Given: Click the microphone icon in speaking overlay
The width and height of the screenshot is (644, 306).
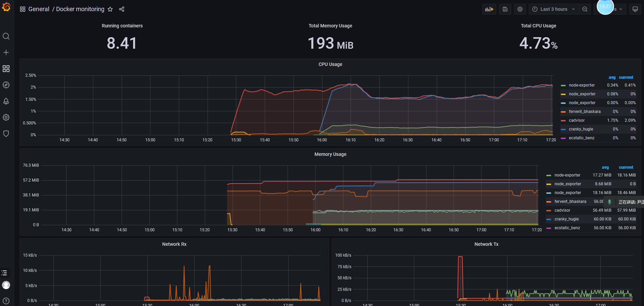Looking at the screenshot, I should pos(610,202).
